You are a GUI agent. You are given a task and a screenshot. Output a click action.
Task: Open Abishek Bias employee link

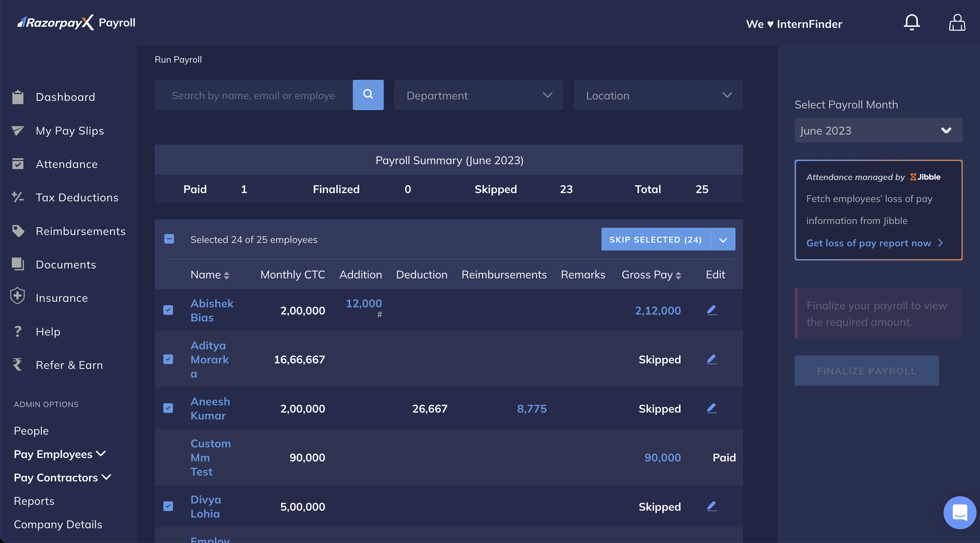point(212,310)
